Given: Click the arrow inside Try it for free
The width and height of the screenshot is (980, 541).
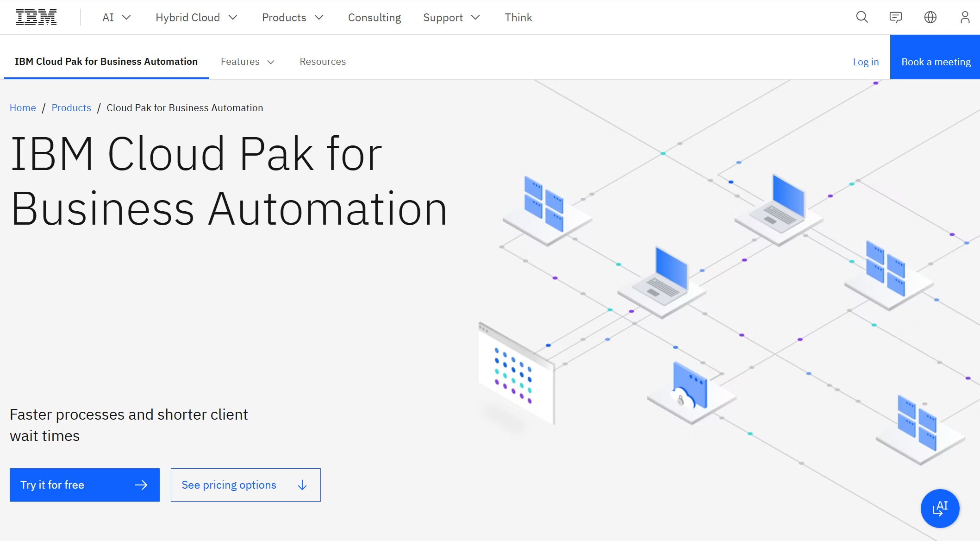Looking at the screenshot, I should [x=141, y=484].
